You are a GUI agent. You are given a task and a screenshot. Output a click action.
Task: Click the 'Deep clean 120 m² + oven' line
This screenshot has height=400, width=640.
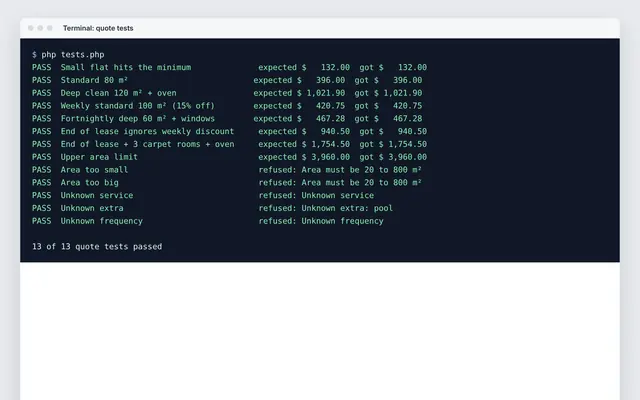point(118,93)
